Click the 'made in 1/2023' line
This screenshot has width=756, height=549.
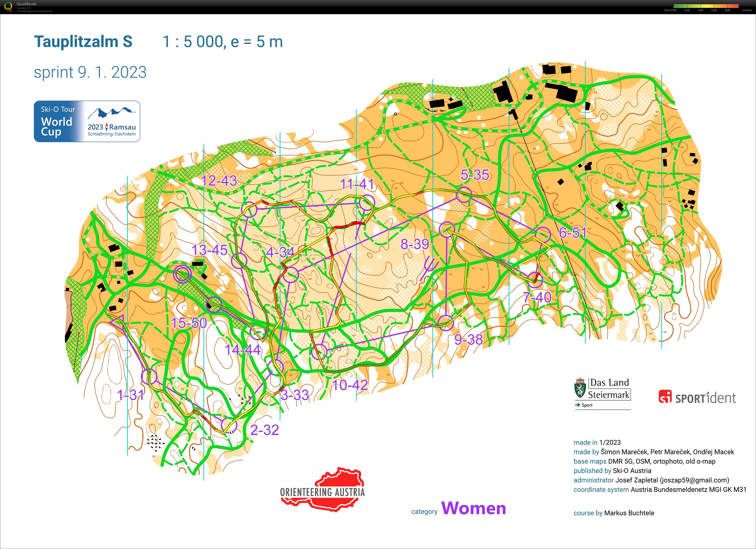597,443
